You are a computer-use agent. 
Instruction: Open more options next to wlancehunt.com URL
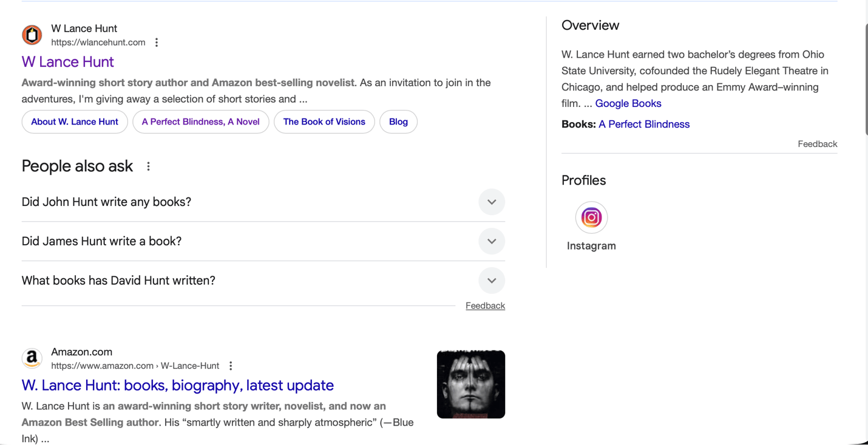coord(157,43)
